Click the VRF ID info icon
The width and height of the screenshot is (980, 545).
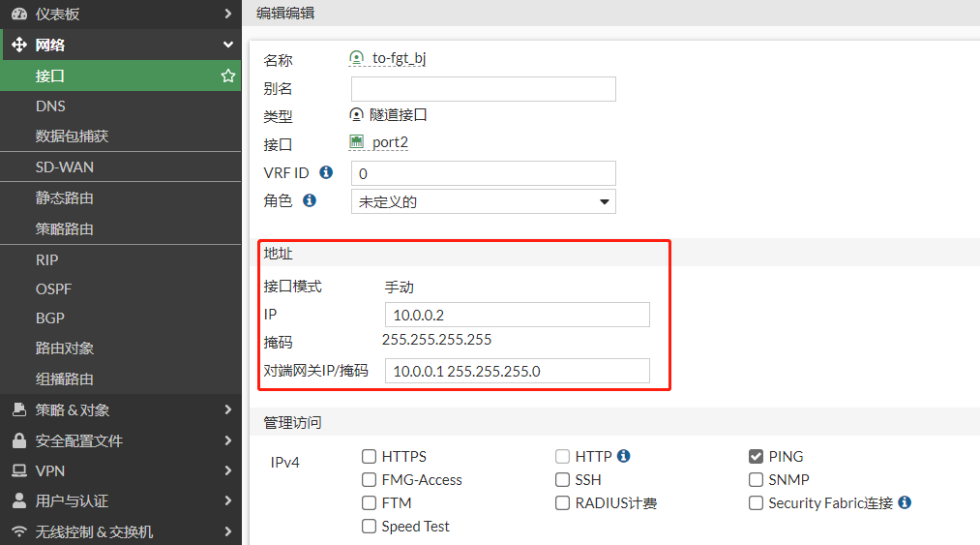326,172
